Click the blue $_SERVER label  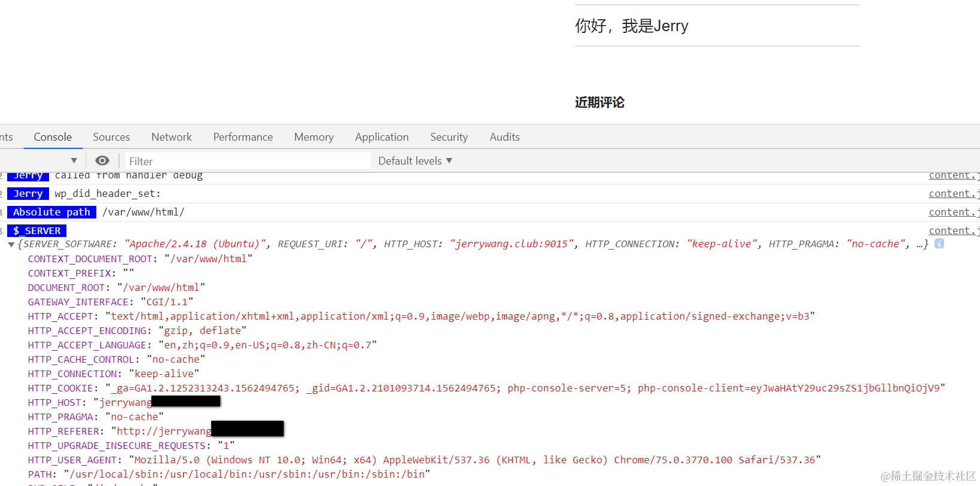coord(36,230)
